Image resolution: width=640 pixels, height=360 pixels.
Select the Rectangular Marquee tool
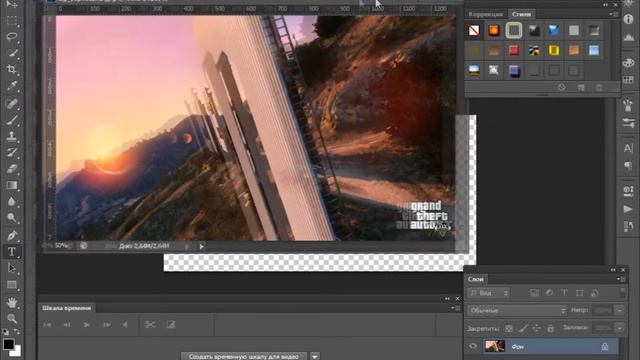click(x=12, y=20)
